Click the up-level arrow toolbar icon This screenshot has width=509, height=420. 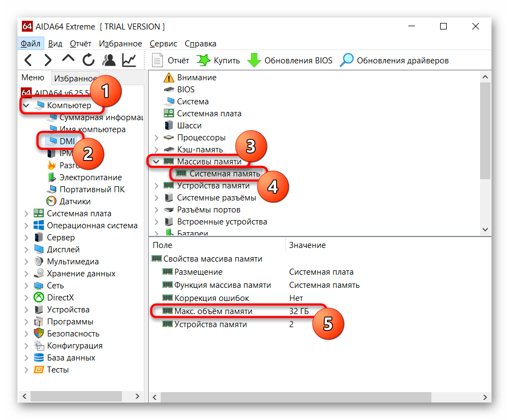pyautogui.click(x=68, y=58)
